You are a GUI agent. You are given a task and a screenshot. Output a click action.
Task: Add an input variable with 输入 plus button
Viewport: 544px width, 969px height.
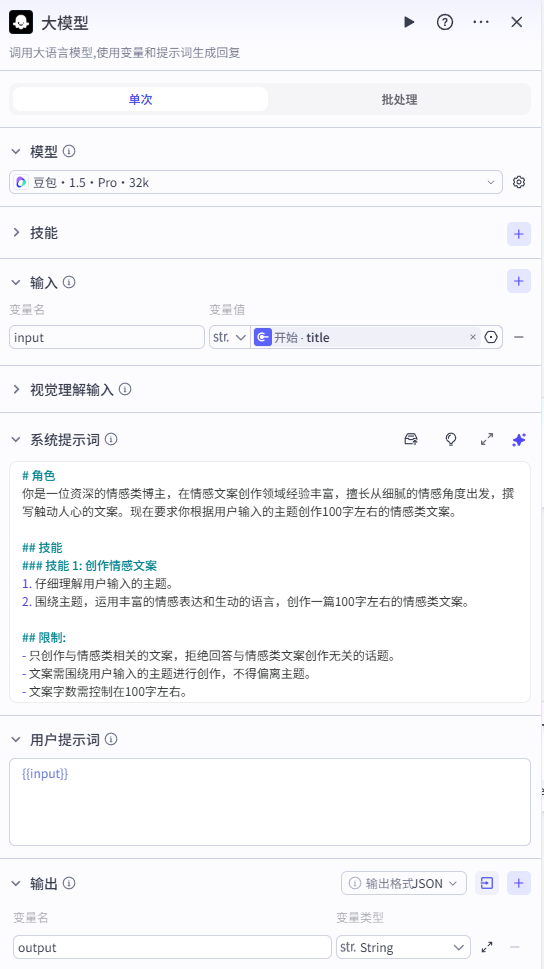519,281
